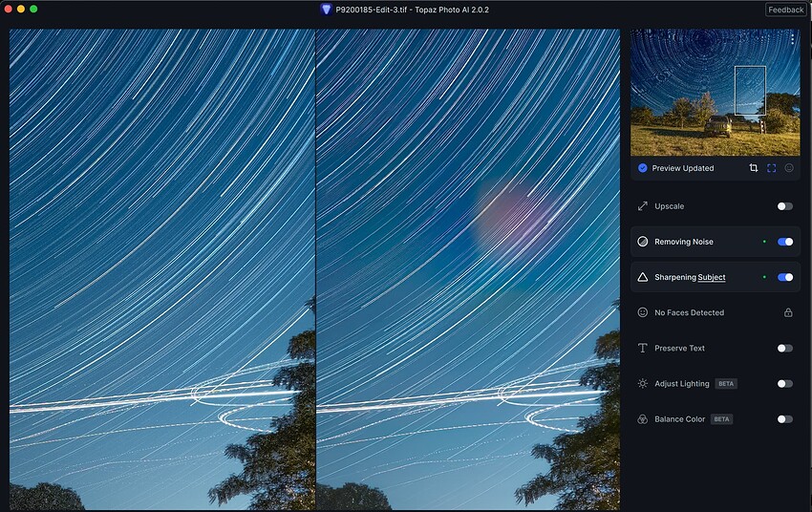
Task: Click the face selection smiley icon under preview
Action: tap(789, 168)
